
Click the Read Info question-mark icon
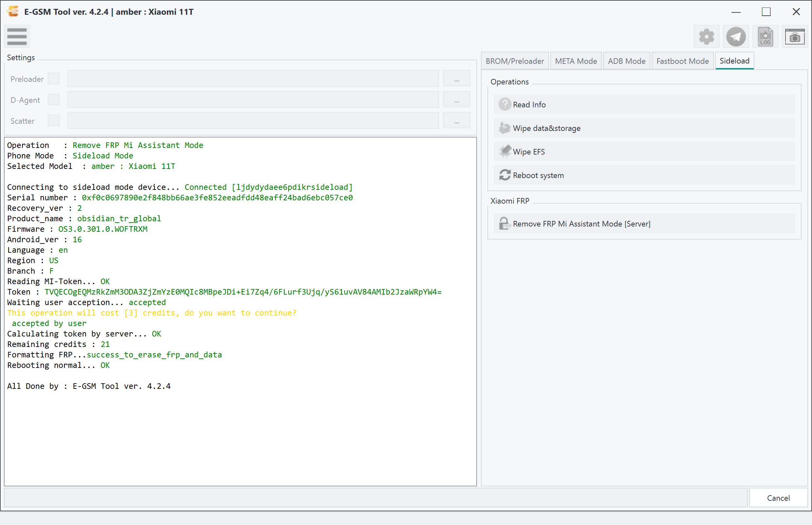[x=505, y=105]
